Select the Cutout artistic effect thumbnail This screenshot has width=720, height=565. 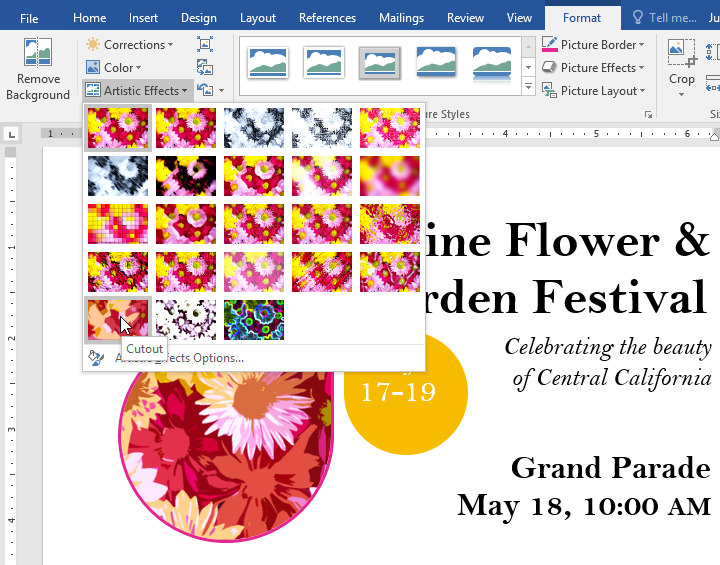118,320
